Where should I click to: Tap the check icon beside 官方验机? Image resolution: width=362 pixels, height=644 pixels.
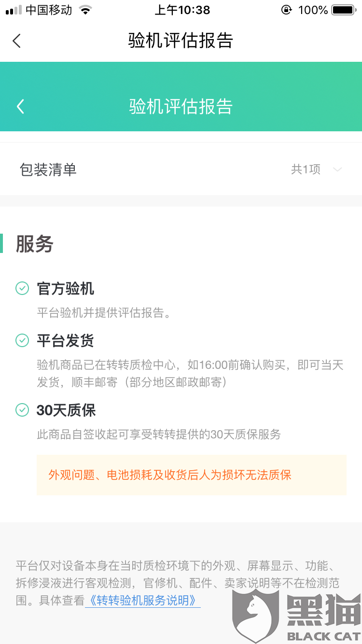point(22,289)
